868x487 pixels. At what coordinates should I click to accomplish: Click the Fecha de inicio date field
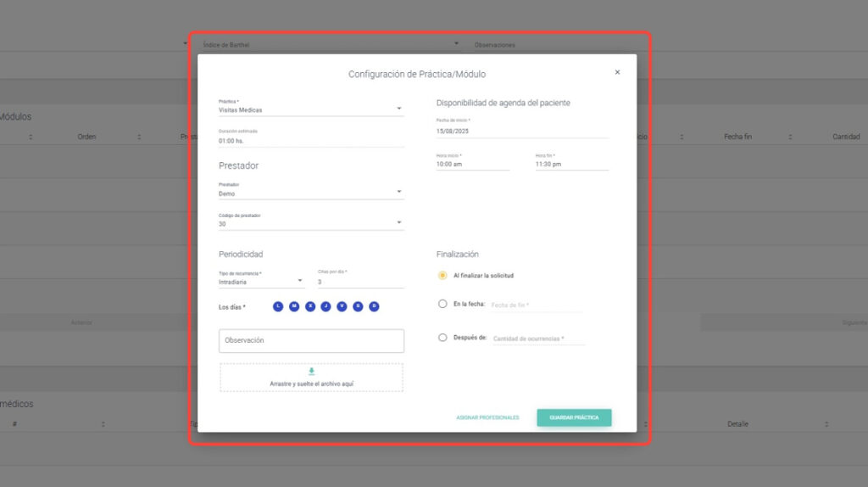(521, 132)
